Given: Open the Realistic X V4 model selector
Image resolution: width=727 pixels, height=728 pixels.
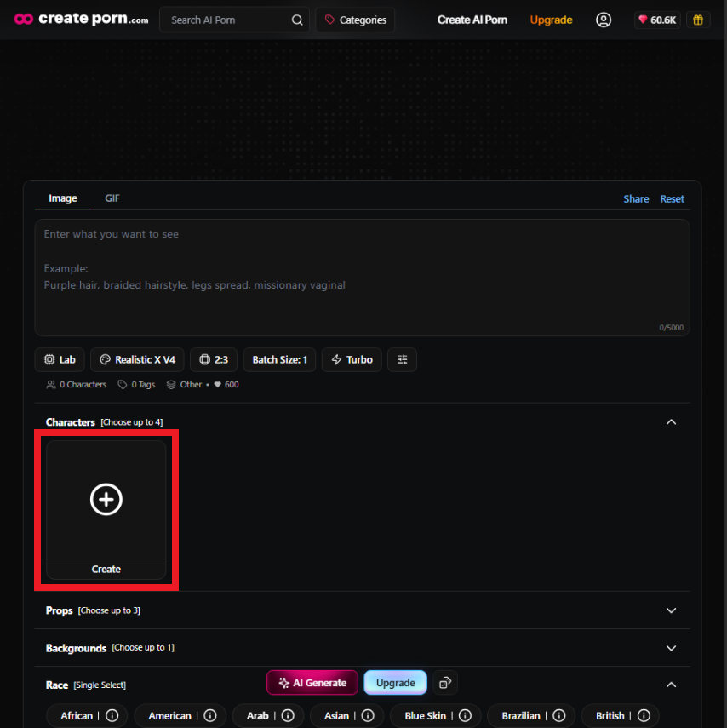Looking at the screenshot, I should point(137,360).
